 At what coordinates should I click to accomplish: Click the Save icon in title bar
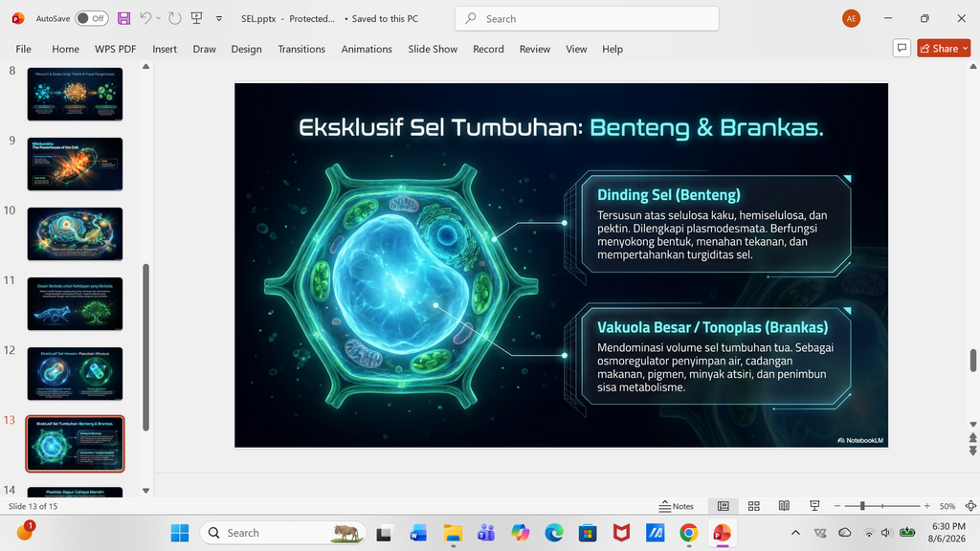click(x=123, y=19)
